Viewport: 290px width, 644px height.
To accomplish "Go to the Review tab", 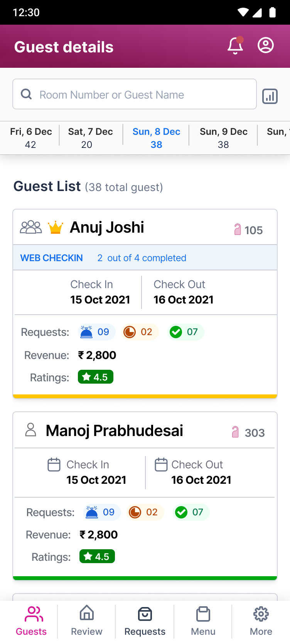I will tap(87, 621).
